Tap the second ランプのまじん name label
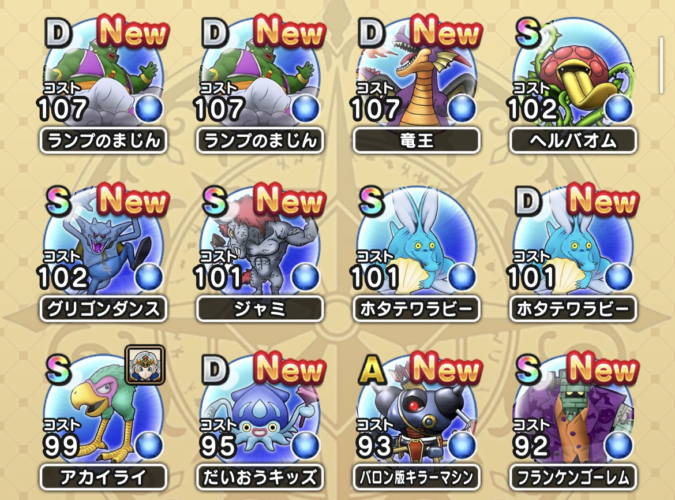Screen dimensions: 675x500 (260, 140)
